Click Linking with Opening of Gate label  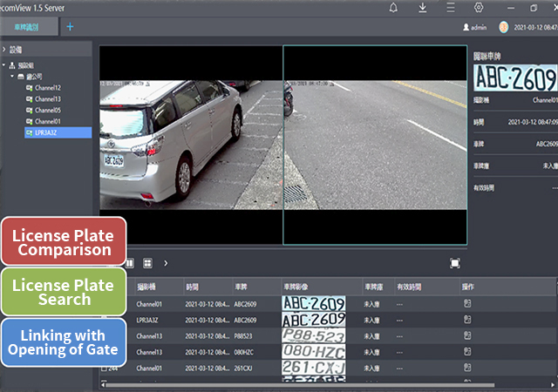(x=64, y=342)
